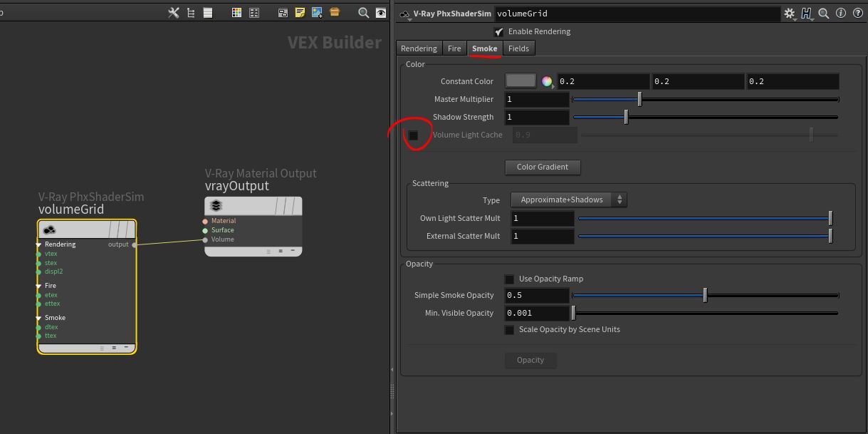The width and height of the screenshot is (868, 434).
Task: Click the Houdini H help icon in parameter pane
Action: point(807,13)
